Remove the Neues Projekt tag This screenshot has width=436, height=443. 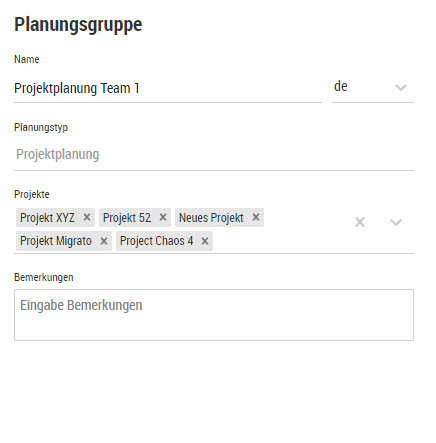(x=256, y=217)
